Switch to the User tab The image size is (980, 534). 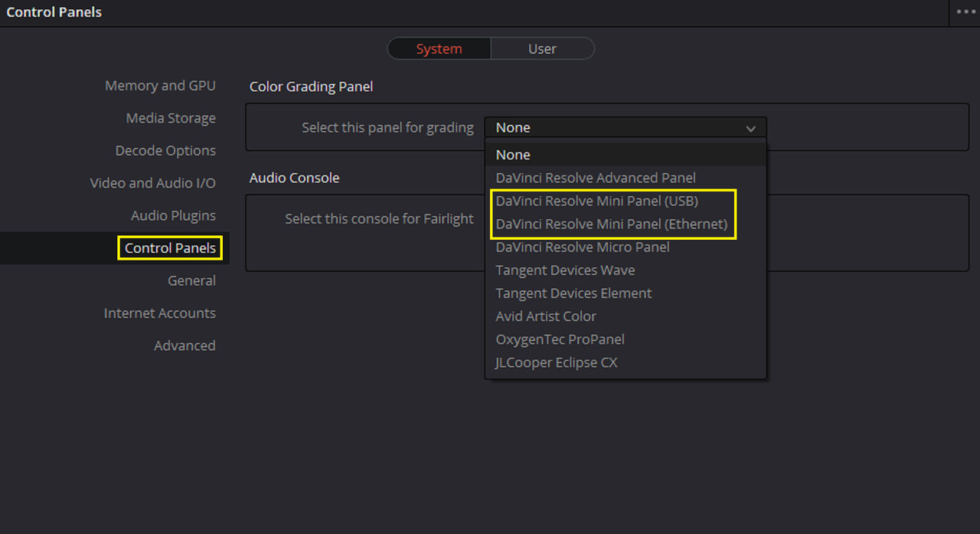542,48
